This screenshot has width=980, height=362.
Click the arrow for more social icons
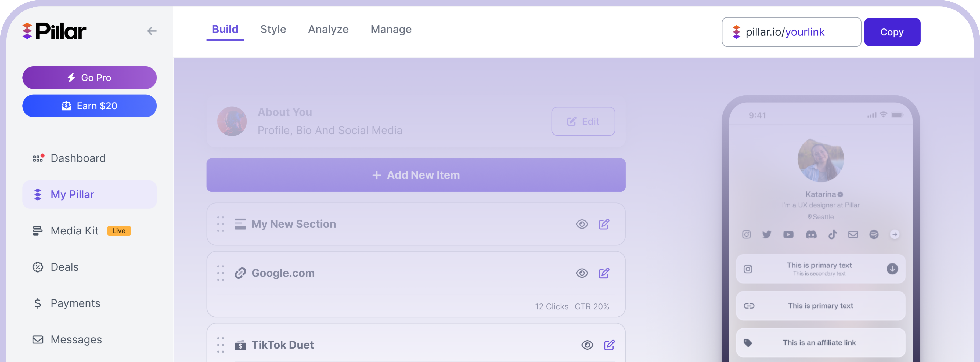tap(894, 235)
